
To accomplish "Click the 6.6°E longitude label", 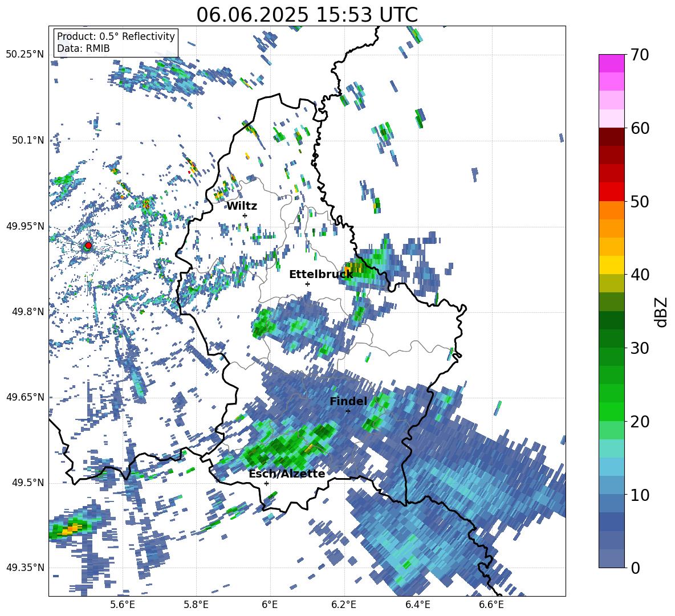I will tap(491, 605).
